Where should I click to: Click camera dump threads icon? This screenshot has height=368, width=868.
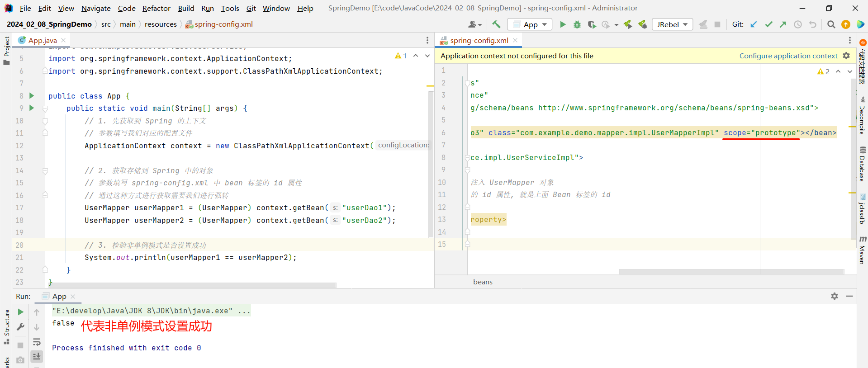[20, 360]
